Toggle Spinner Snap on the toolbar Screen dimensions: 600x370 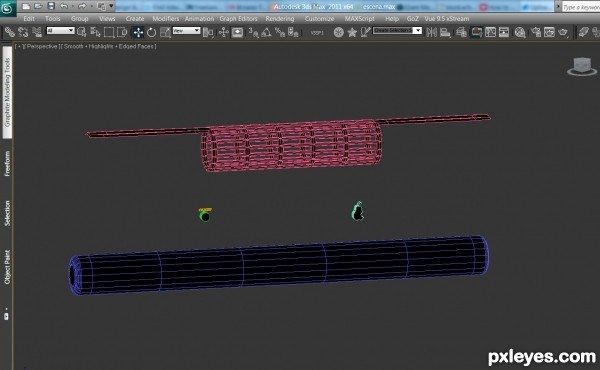293,33
